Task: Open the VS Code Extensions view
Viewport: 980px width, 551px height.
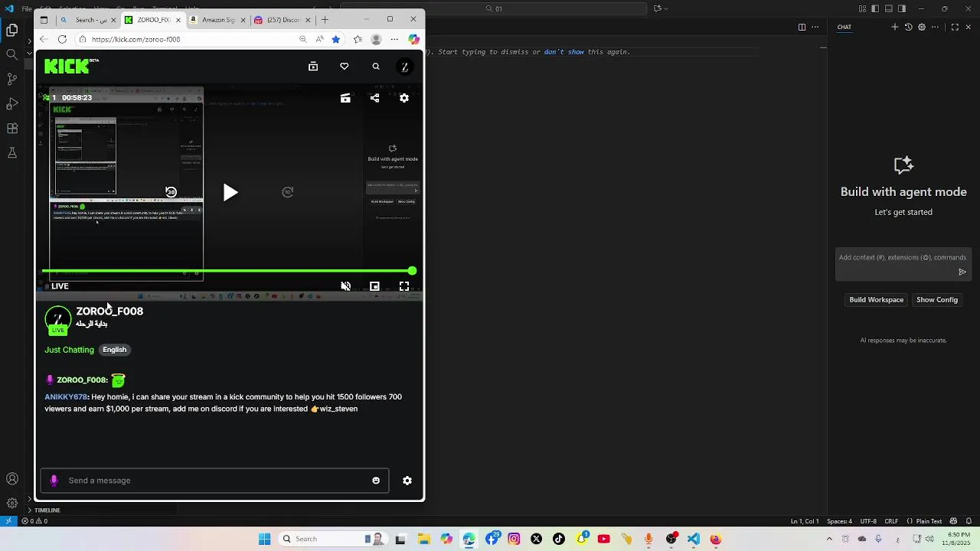Action: [12, 128]
